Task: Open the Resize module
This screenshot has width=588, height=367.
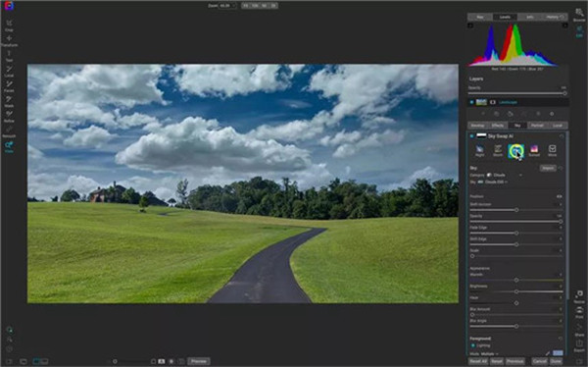Action: 579,296
